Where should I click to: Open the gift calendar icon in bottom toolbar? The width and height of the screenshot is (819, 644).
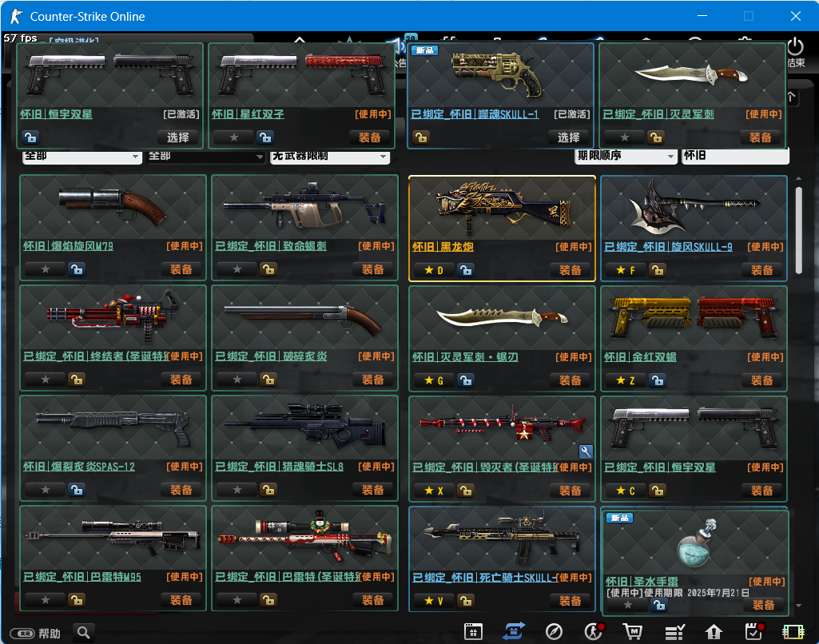coord(473,631)
